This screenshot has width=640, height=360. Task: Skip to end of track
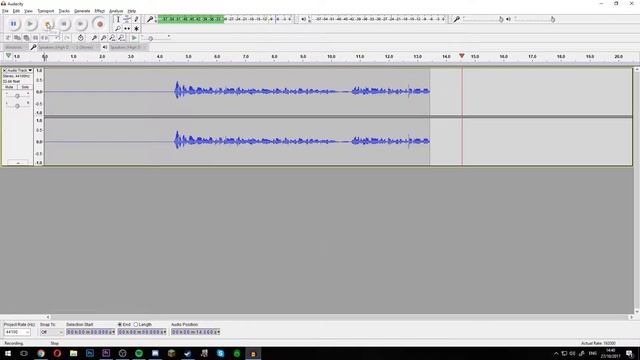80,24
